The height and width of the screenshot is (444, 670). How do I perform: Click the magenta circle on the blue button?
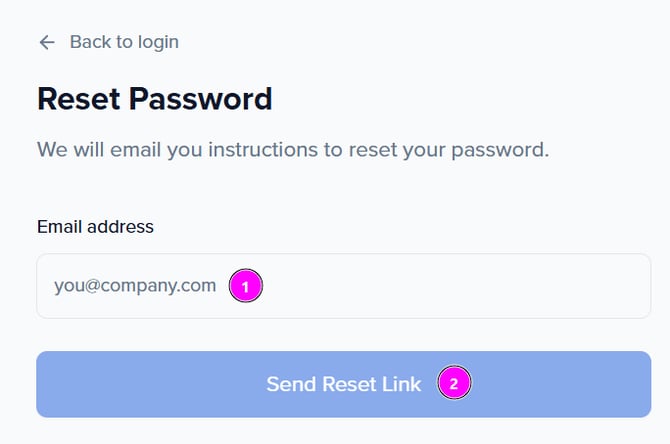click(454, 383)
